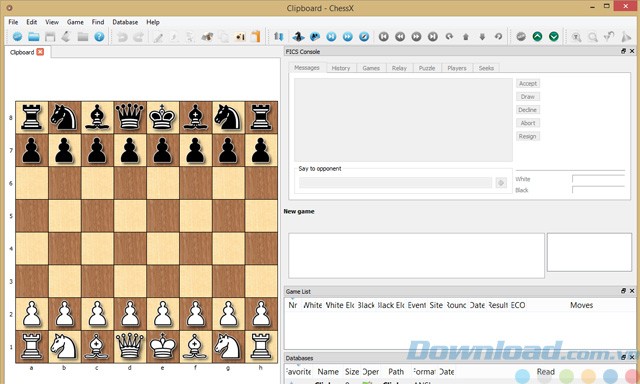Click the Undo arrow in the toolbar
The width and height of the screenshot is (640, 384).
tap(122, 37)
